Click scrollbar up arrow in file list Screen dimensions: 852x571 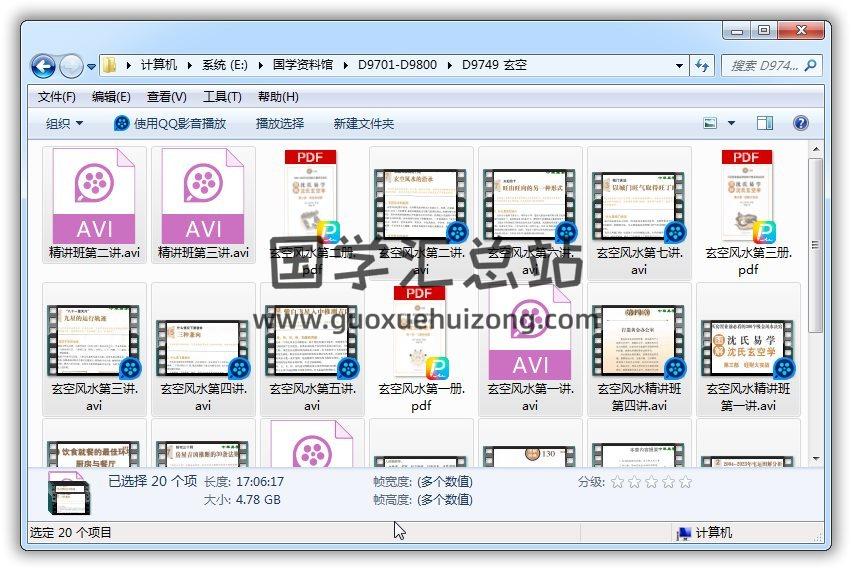click(815, 149)
